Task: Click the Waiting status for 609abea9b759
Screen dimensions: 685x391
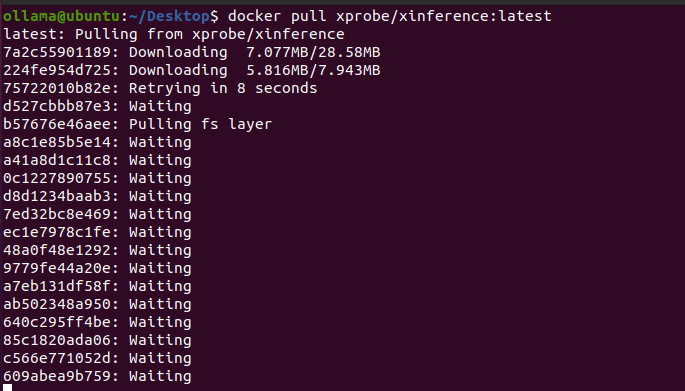Action: pos(160,376)
